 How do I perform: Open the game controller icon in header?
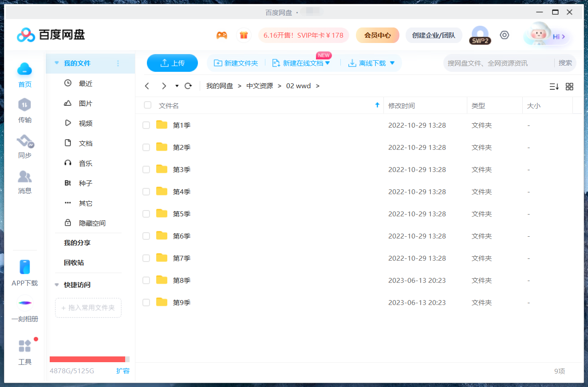(221, 35)
